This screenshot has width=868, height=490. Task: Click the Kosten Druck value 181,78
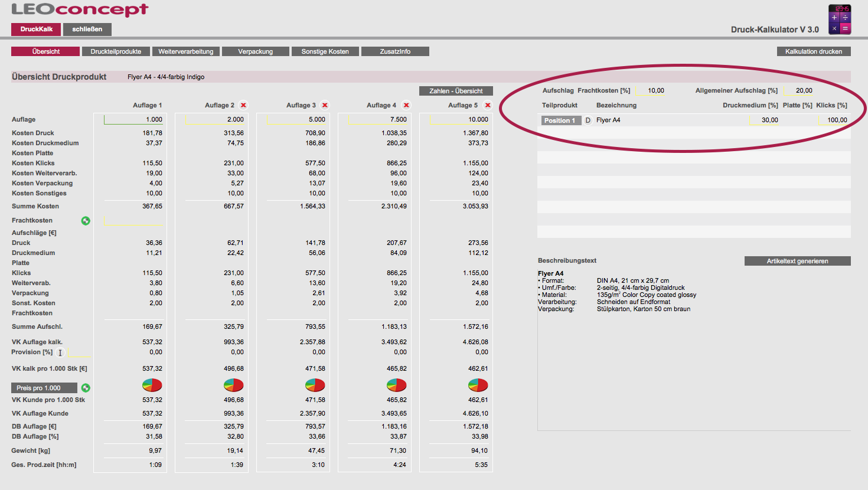click(x=152, y=133)
